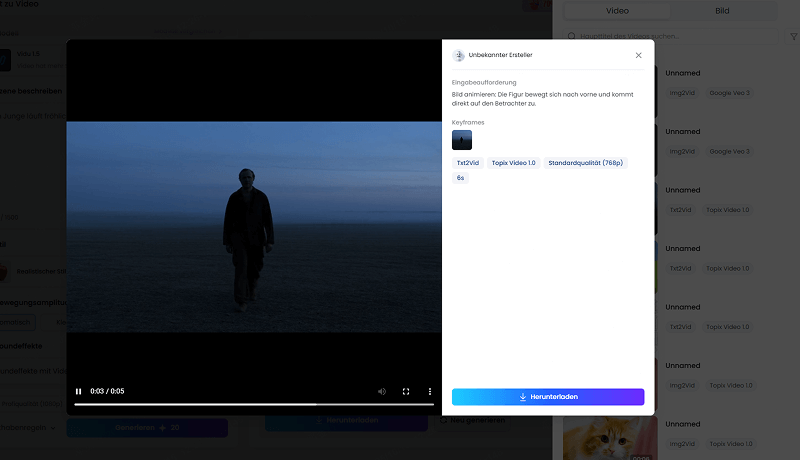Open the filter icon beside the search
Screen dimensions: 800x460
(x=794, y=36)
